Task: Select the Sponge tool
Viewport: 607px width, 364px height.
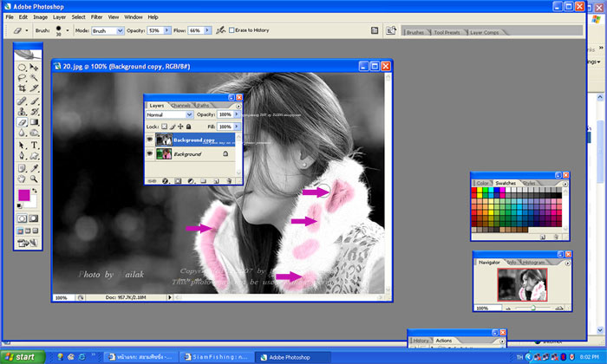Action: 34,133
